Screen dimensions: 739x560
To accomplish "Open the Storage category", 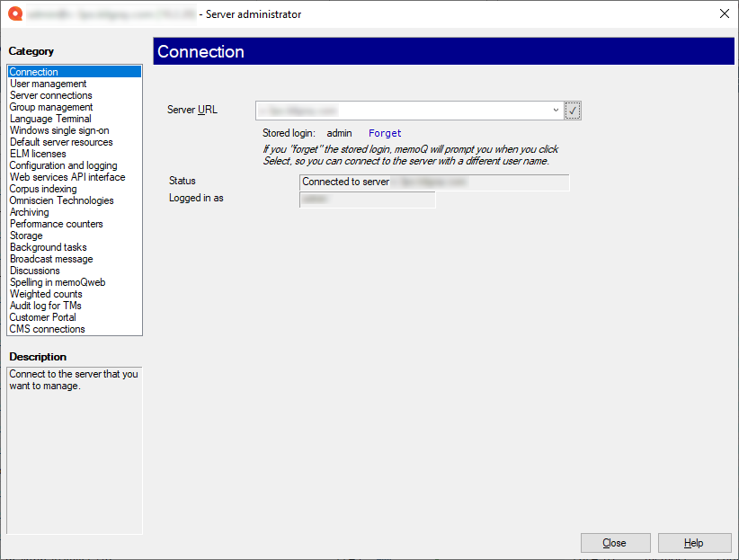I will point(75,236).
